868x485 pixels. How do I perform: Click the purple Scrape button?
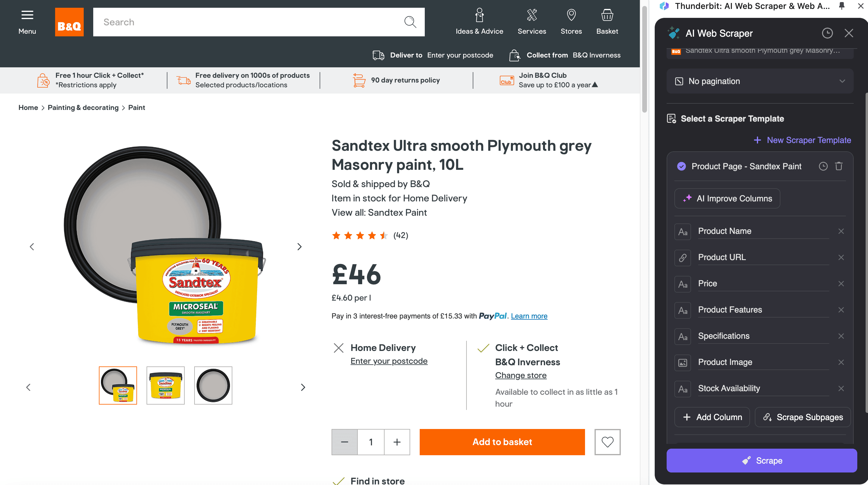click(x=762, y=460)
